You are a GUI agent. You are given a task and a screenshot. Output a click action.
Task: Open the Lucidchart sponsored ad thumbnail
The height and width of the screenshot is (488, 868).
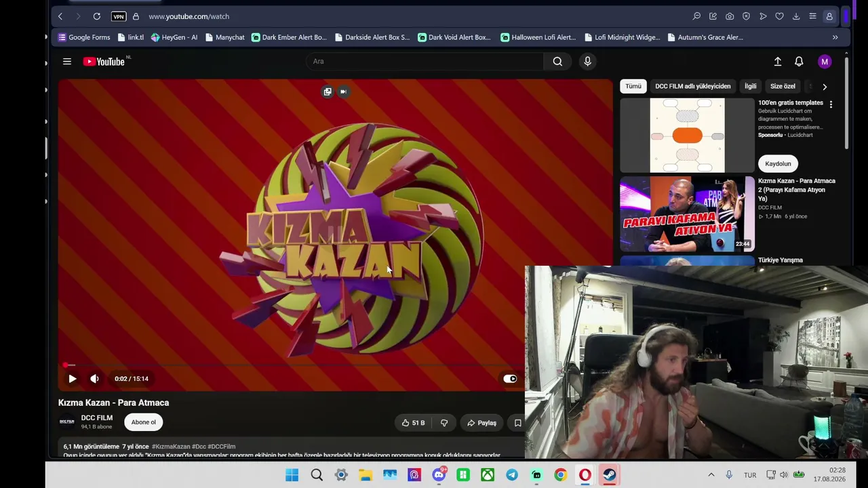(x=687, y=136)
